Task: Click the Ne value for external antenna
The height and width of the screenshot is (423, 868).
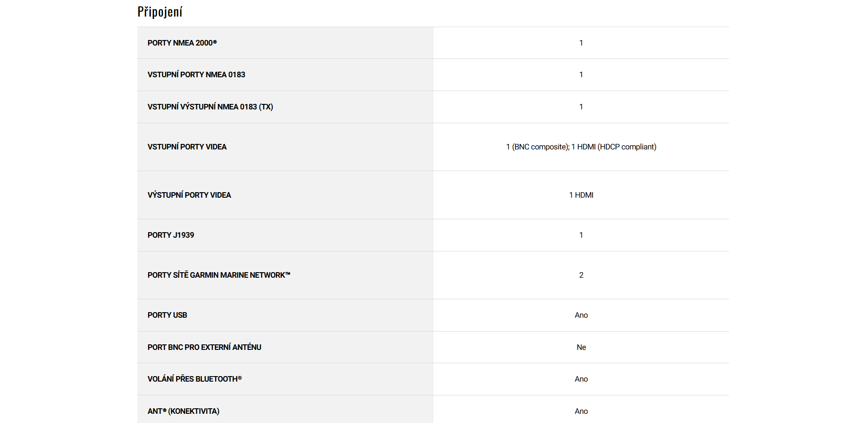Action: point(581,347)
